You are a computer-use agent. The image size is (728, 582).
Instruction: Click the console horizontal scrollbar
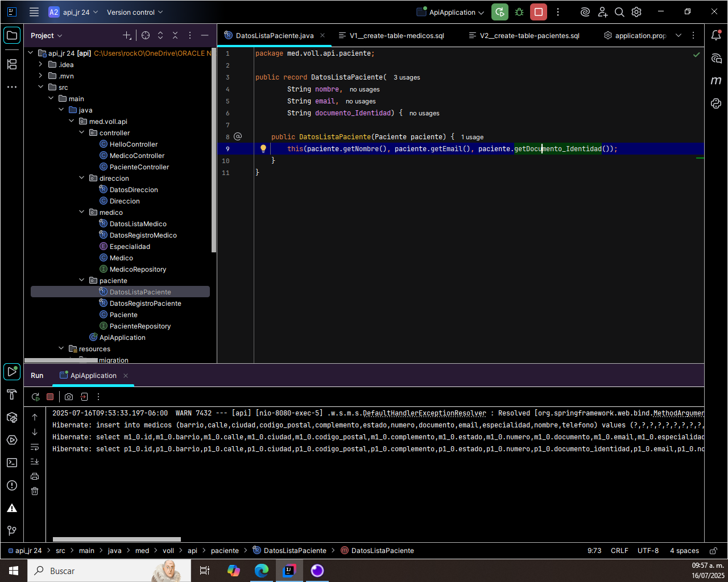(x=117, y=539)
